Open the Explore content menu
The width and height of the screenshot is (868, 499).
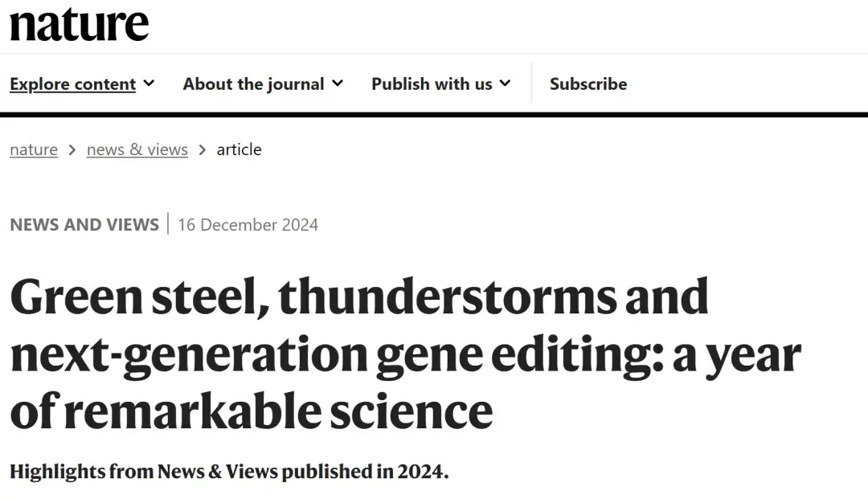[72, 84]
